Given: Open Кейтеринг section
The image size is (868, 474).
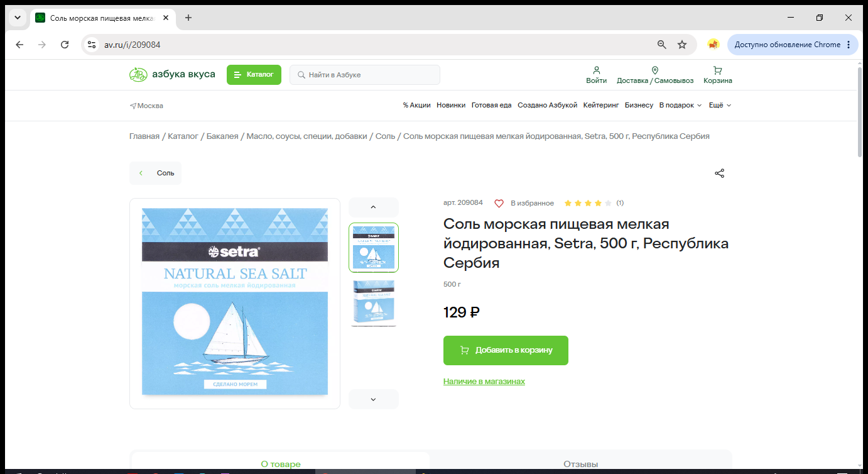Looking at the screenshot, I should [x=601, y=105].
